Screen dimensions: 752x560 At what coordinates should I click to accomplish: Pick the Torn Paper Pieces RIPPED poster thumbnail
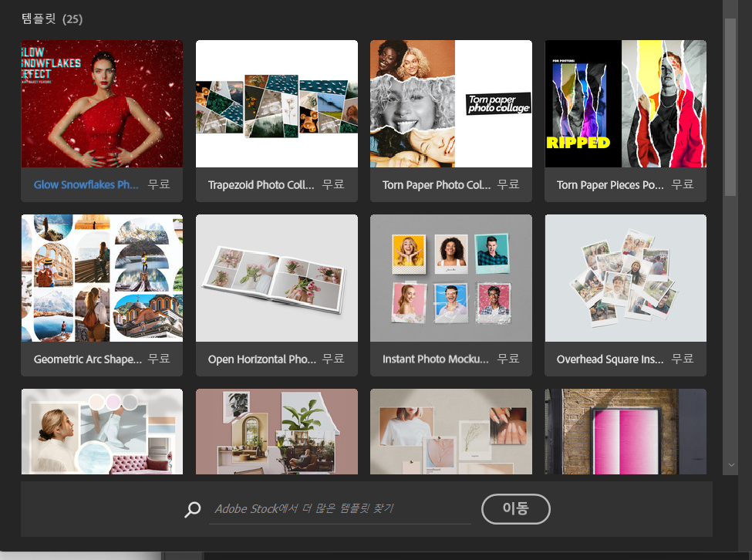click(625, 104)
